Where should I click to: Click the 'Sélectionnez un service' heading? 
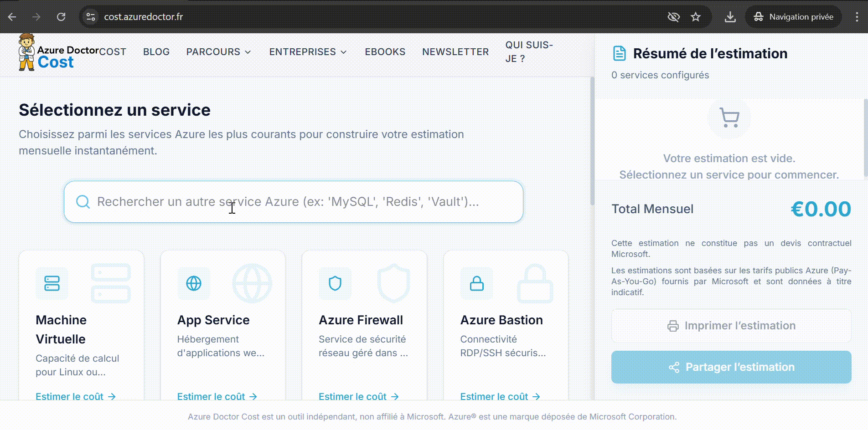114,110
